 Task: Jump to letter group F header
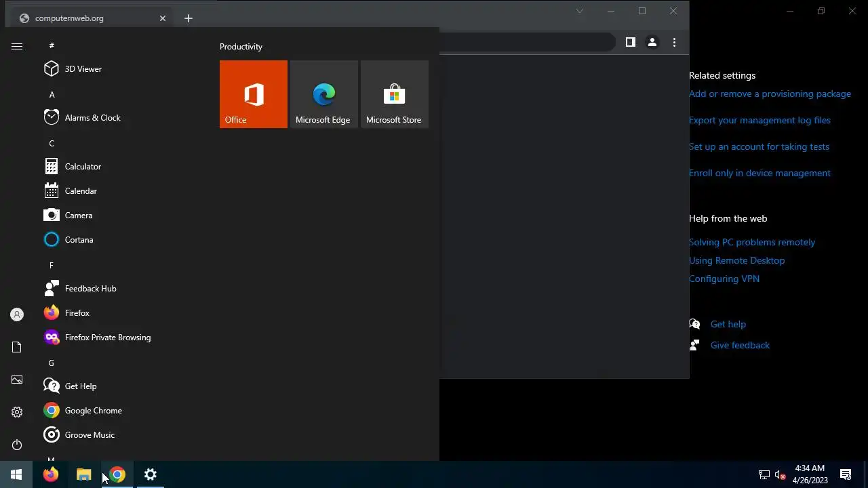coord(52,265)
